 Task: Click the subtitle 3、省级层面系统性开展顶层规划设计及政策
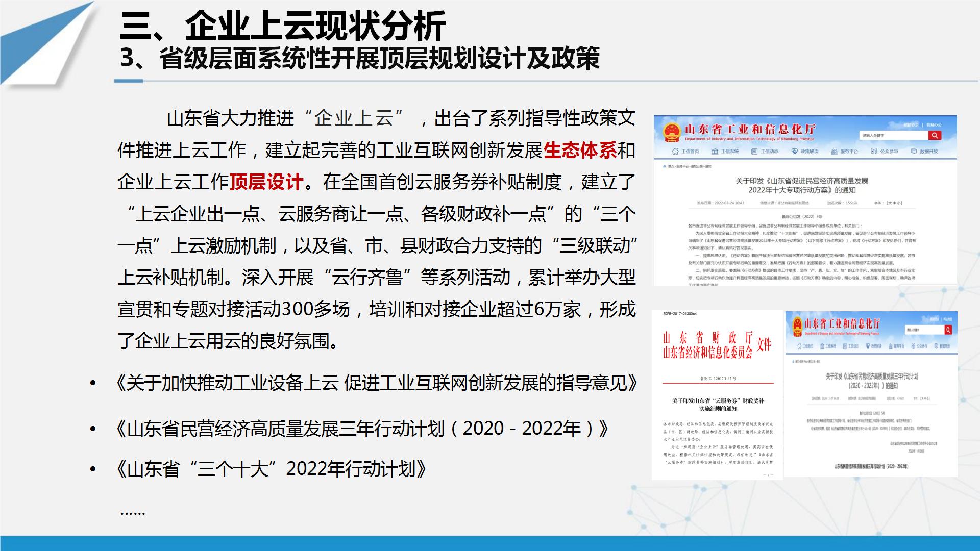[x=360, y=59]
